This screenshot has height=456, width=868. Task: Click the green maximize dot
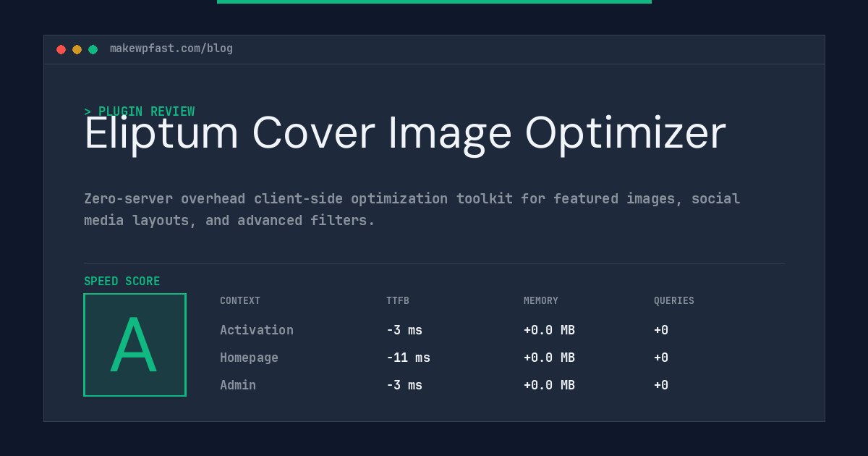tap(93, 49)
